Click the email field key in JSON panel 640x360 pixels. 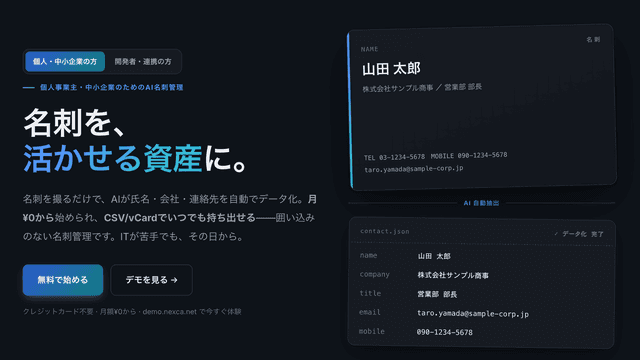click(x=370, y=312)
